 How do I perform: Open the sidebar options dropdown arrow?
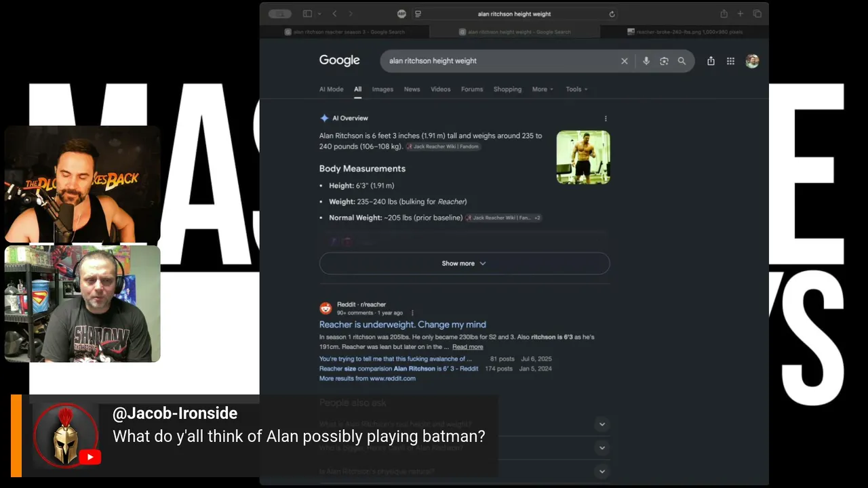[x=319, y=14]
